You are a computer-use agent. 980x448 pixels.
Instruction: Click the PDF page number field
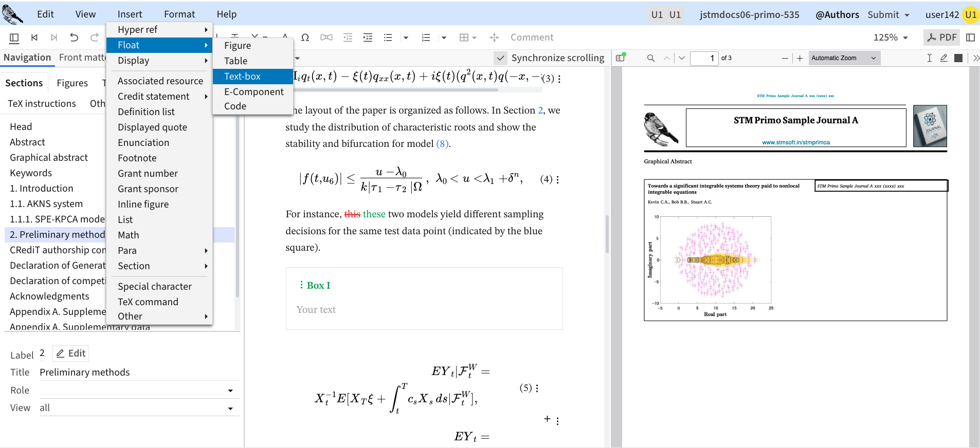[703, 58]
